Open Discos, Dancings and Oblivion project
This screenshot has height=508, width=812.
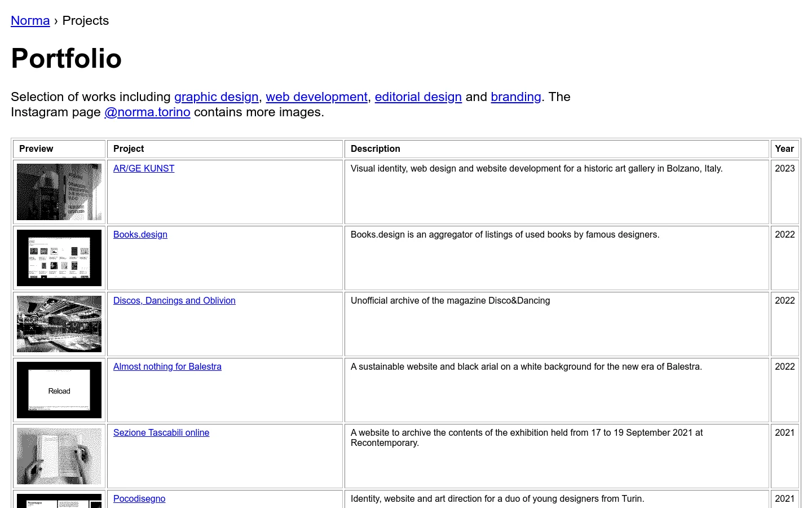pyautogui.click(x=174, y=301)
